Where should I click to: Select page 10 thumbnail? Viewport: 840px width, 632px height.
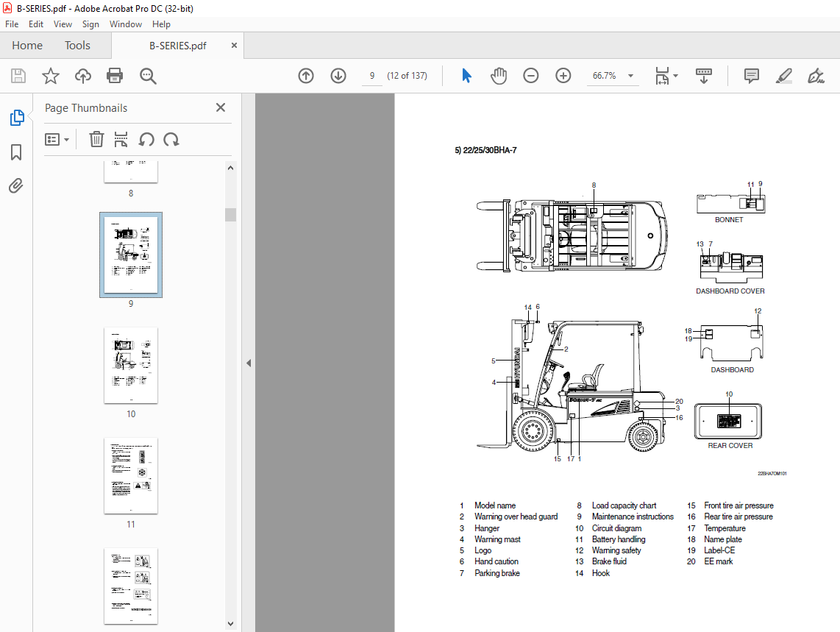(131, 365)
